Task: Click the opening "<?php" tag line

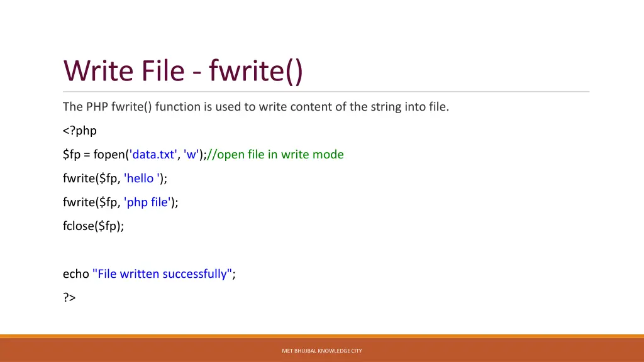Action: 80,131
